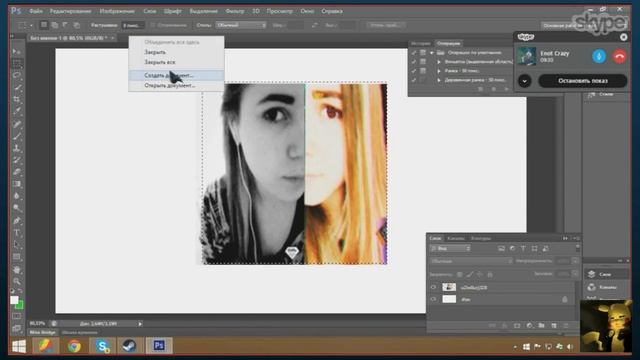Click the create new layer icon

click(553, 326)
